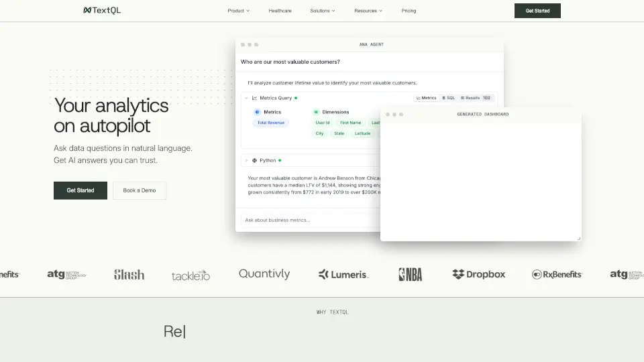Click the Ask about business metrics input

coord(311,220)
